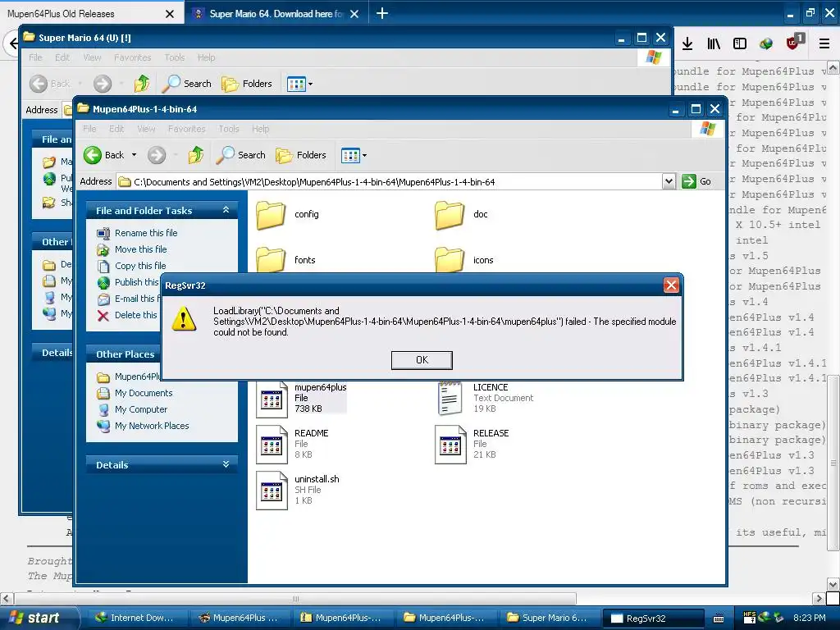Click browser horizontal scrollbar thumb
The width and height of the screenshot is (840, 630).
(295, 598)
